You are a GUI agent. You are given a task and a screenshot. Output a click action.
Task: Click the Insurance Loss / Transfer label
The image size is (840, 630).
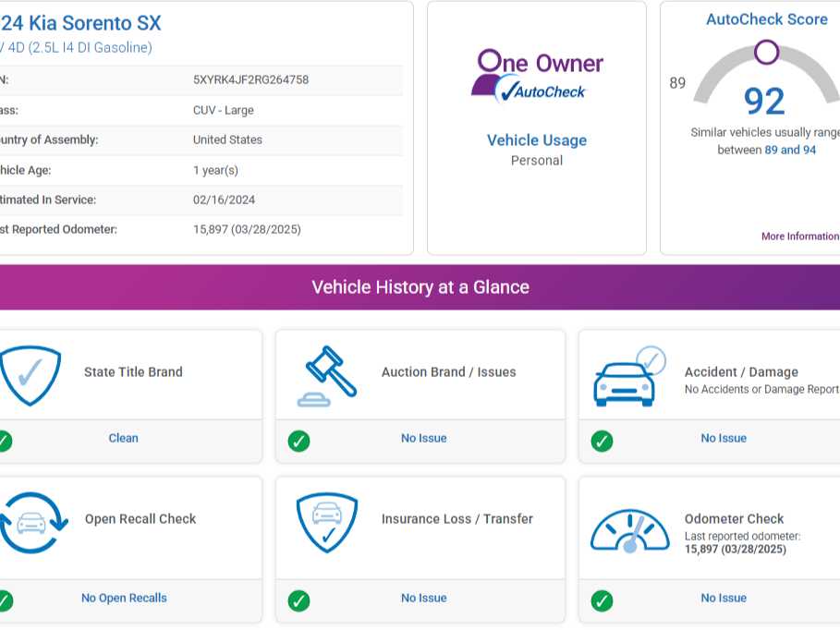click(457, 518)
